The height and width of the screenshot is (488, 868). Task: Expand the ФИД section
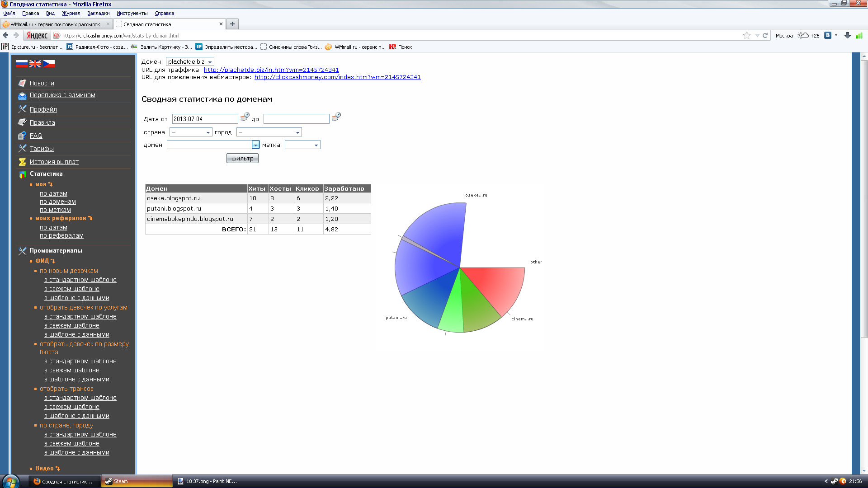pyautogui.click(x=45, y=261)
